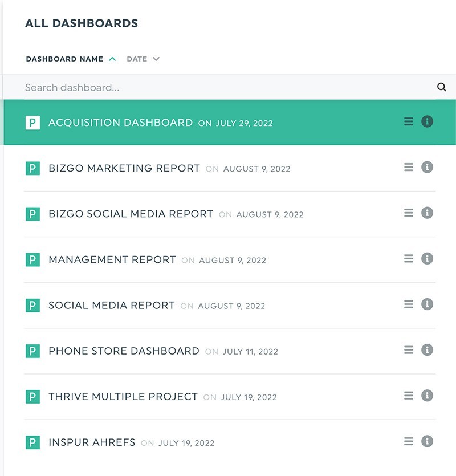456x476 pixels.
Task: View info icon for Management Report
Action: click(427, 258)
